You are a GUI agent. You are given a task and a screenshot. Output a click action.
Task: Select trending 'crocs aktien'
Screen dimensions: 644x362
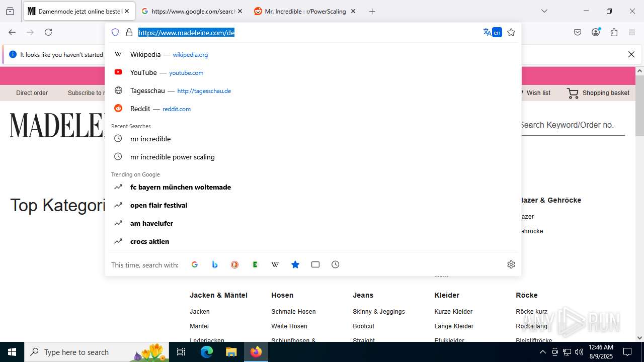tap(313, 241)
